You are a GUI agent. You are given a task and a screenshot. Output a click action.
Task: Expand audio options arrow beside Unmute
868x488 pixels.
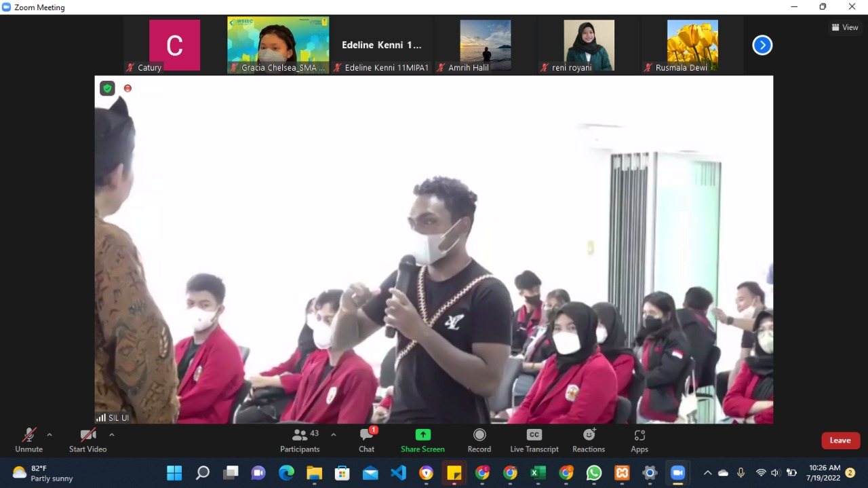50,434
